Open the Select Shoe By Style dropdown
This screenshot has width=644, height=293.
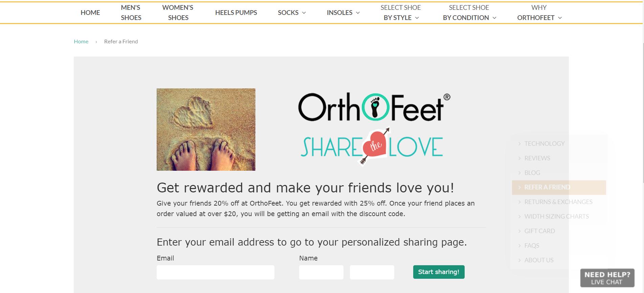(401, 13)
